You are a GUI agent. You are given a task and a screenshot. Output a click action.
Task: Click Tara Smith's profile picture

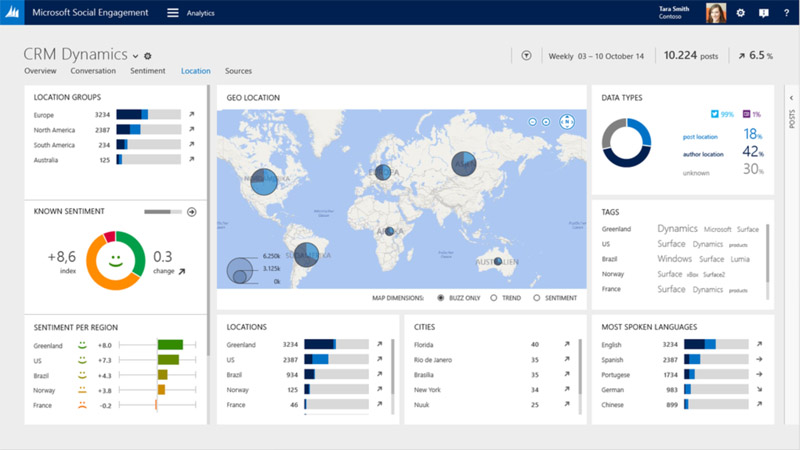pos(716,12)
